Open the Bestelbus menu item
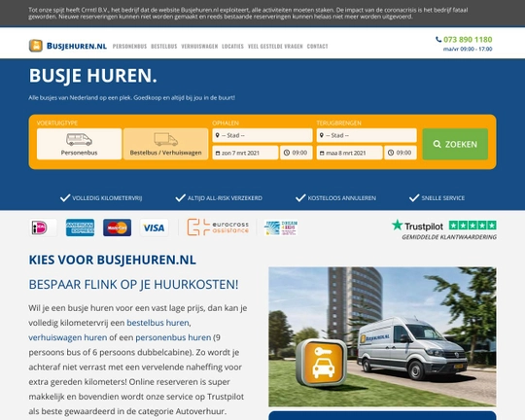 tap(164, 47)
